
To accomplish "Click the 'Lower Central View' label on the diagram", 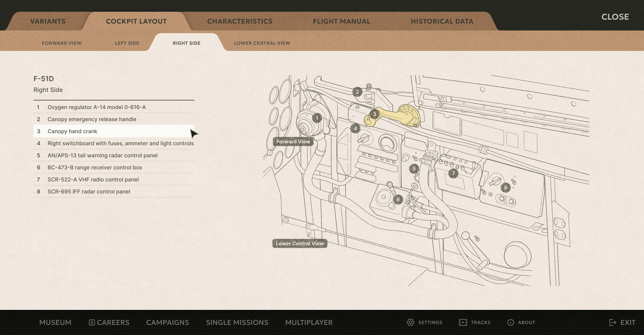I will 300,244.
